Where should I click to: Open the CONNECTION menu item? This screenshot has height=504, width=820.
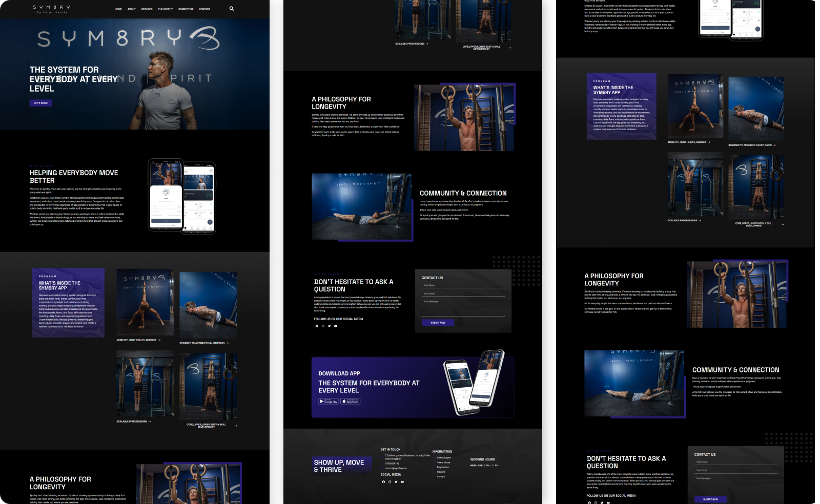click(x=186, y=9)
